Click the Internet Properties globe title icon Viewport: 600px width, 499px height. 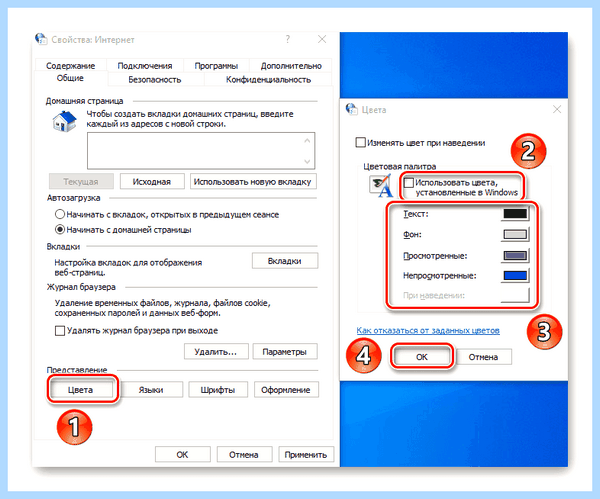click(x=41, y=39)
